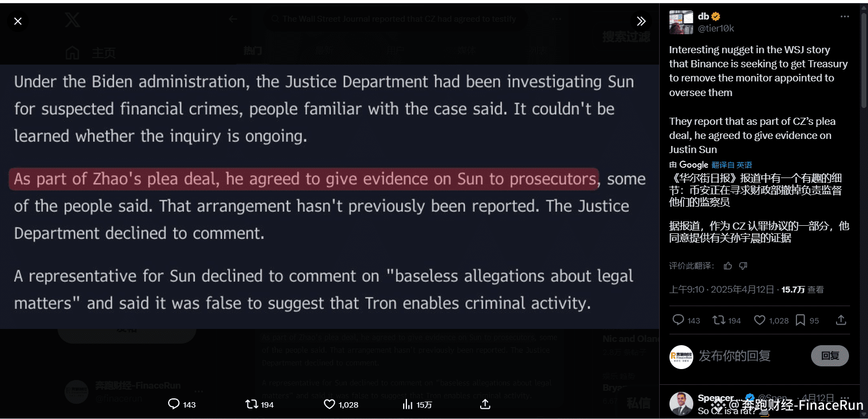
Task: Open more options on Spencer's reply
Action: coord(845,398)
